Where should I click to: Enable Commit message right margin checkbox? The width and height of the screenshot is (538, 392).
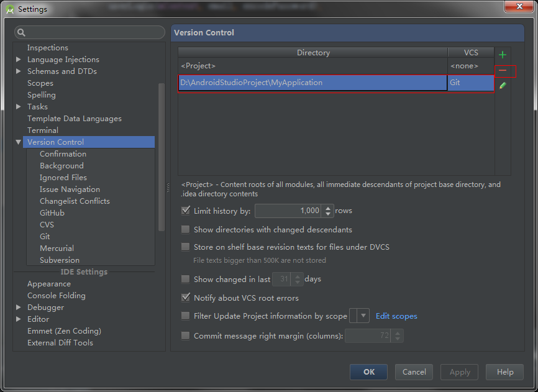[185, 335]
